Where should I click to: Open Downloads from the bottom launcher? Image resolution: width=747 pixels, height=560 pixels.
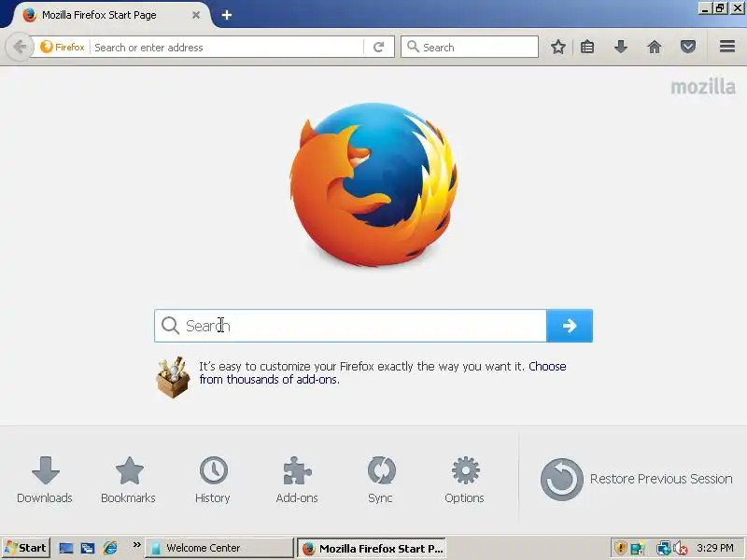click(45, 480)
